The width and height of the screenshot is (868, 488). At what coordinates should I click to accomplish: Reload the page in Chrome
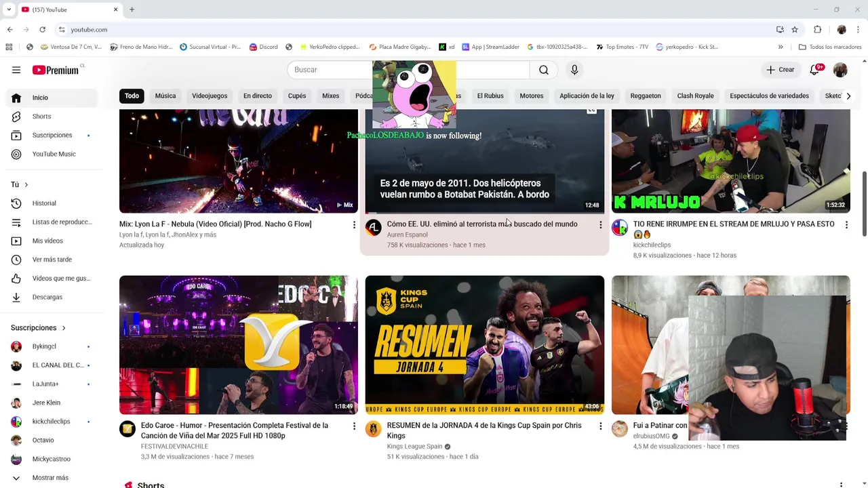(x=42, y=30)
